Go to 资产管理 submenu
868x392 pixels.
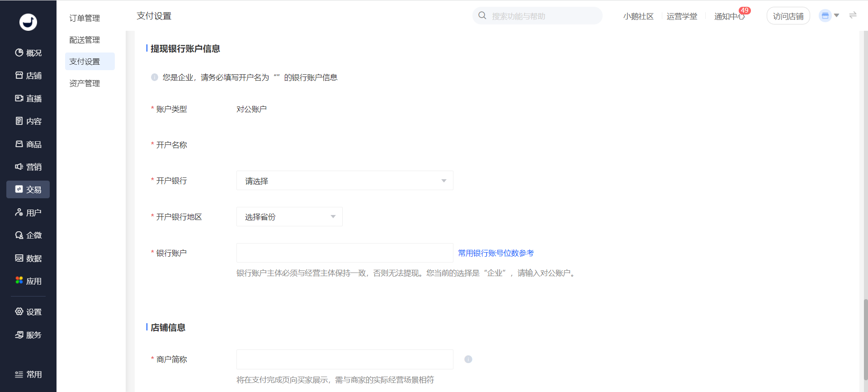(x=85, y=83)
